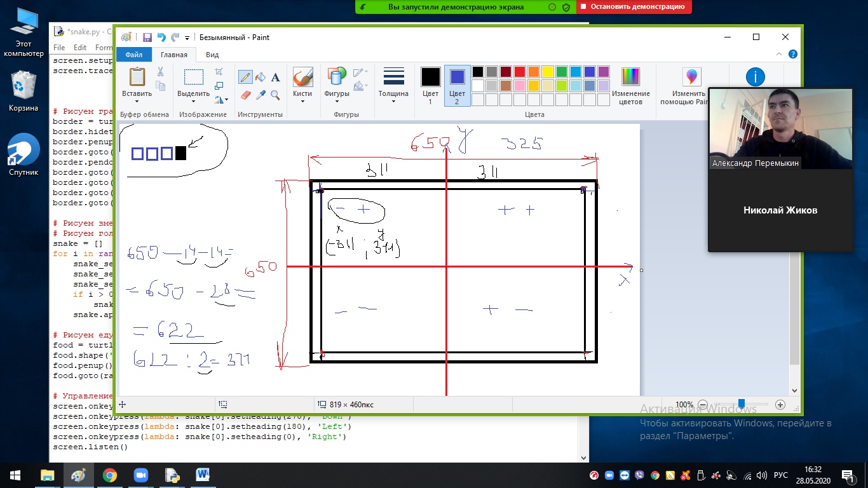Undo the last action with the undo arrow
This screenshot has width=868, height=488.
pos(161,37)
